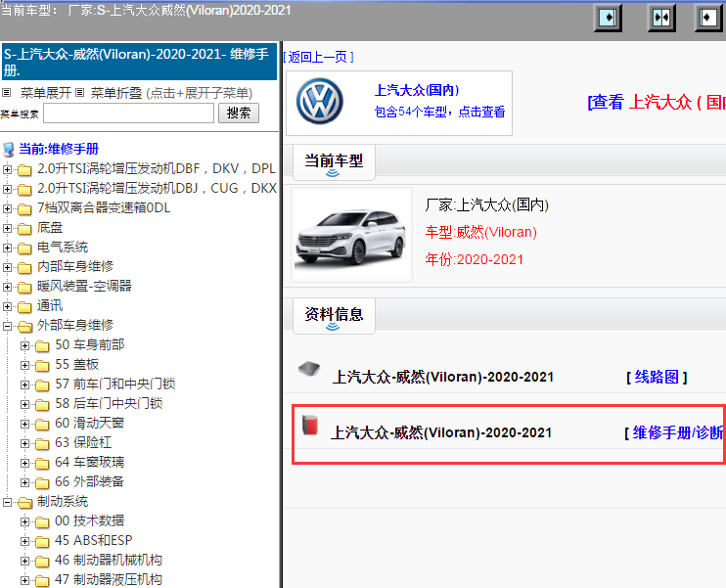Select 60 滑动天窗 tree item
Image resolution: width=726 pixels, height=588 pixels.
coord(90,423)
